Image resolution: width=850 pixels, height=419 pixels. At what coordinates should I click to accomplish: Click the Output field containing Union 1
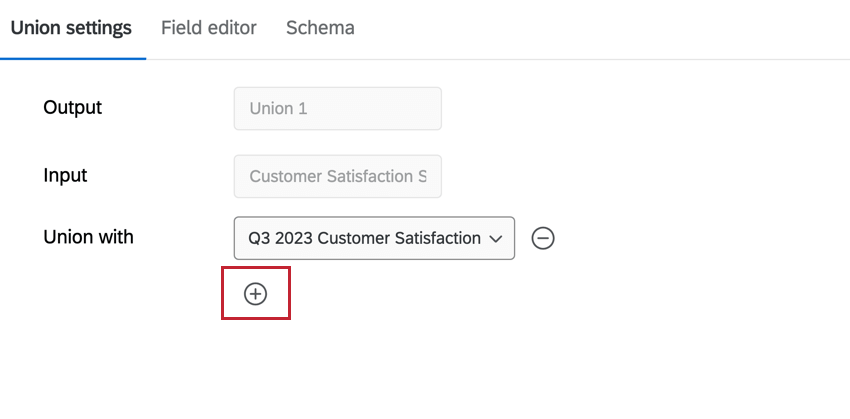point(337,108)
